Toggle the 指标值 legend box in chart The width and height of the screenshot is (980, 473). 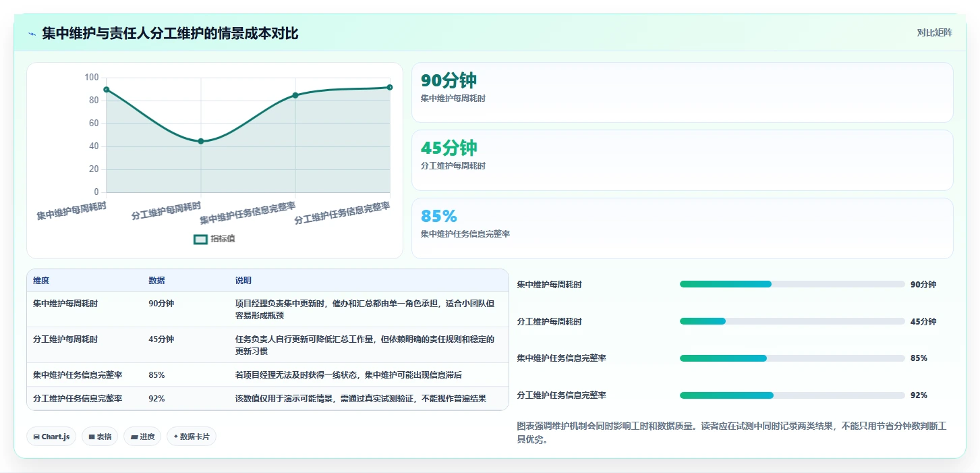coord(200,239)
